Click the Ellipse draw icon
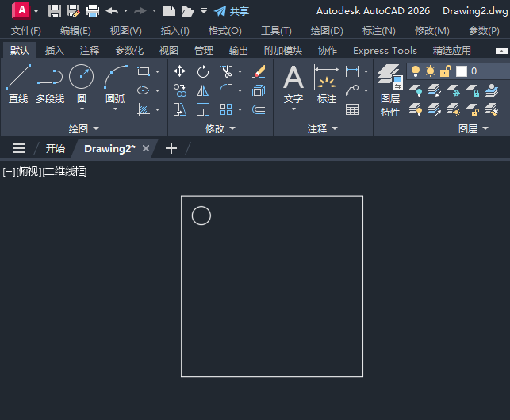 point(143,90)
